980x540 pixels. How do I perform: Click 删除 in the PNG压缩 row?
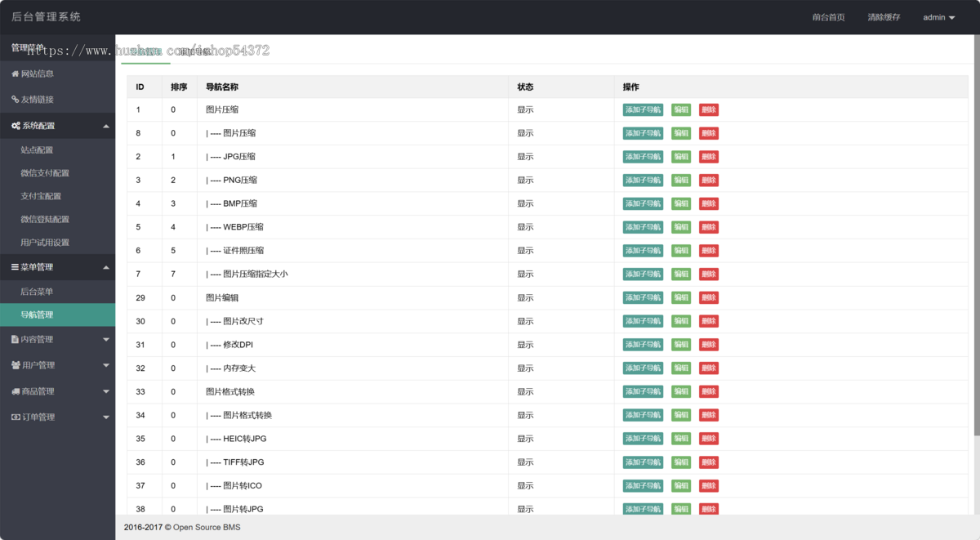pos(709,180)
